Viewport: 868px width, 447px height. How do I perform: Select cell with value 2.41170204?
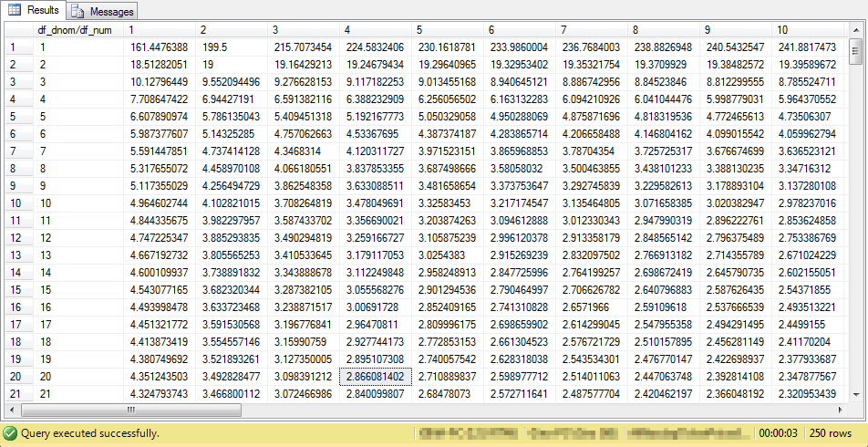(x=810, y=342)
